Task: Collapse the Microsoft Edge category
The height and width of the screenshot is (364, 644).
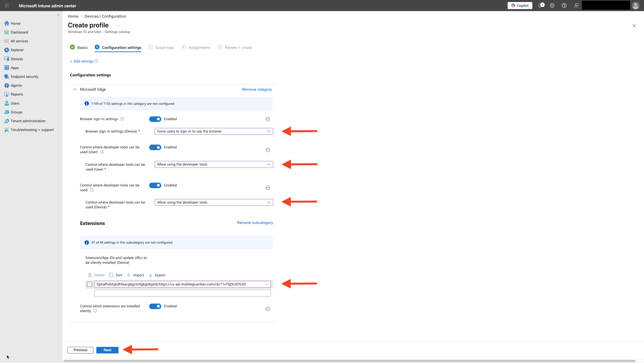Action: pyautogui.click(x=75, y=89)
